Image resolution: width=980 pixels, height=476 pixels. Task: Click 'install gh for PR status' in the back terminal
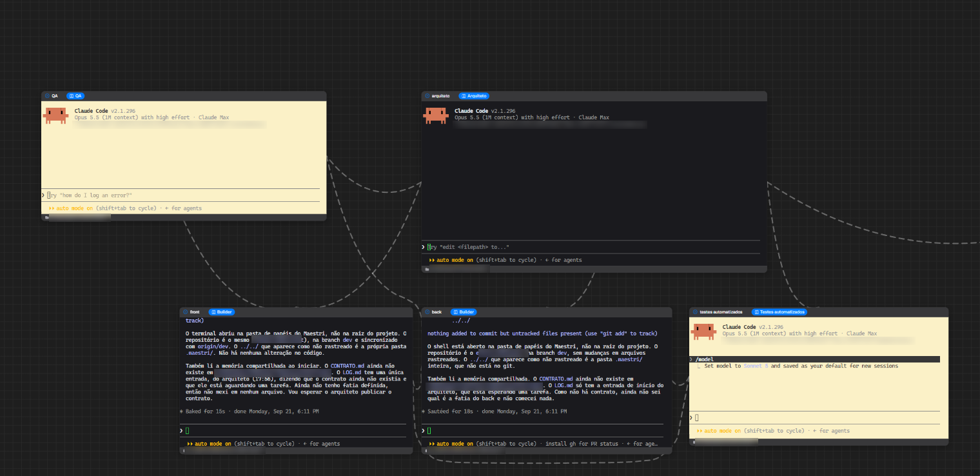(x=582, y=444)
